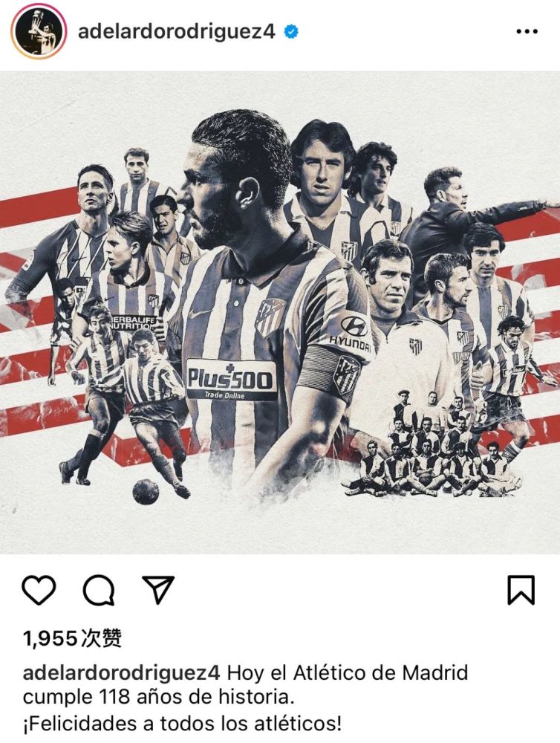Click the blue verified badge
Viewport: 560px width, 743px height.
coord(291,32)
